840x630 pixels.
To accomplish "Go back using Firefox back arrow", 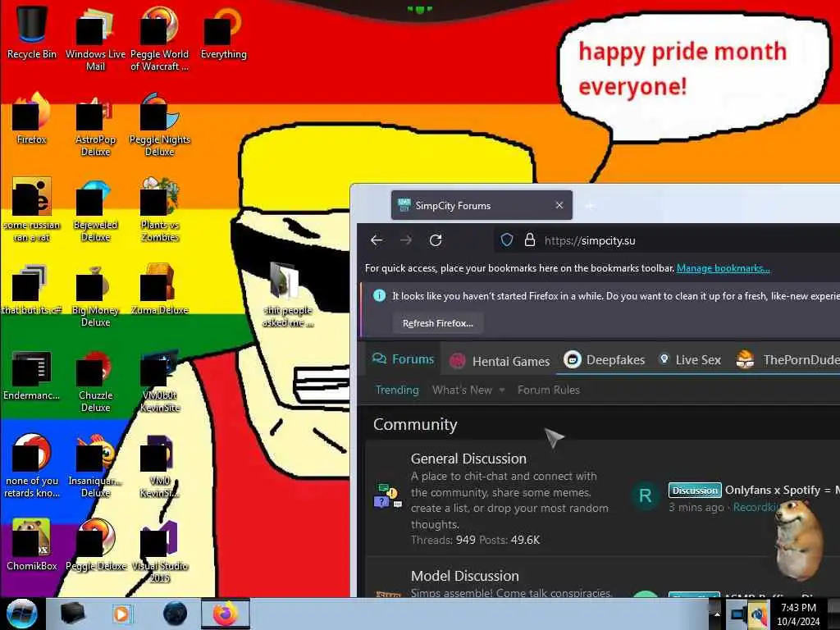I will coord(377,240).
